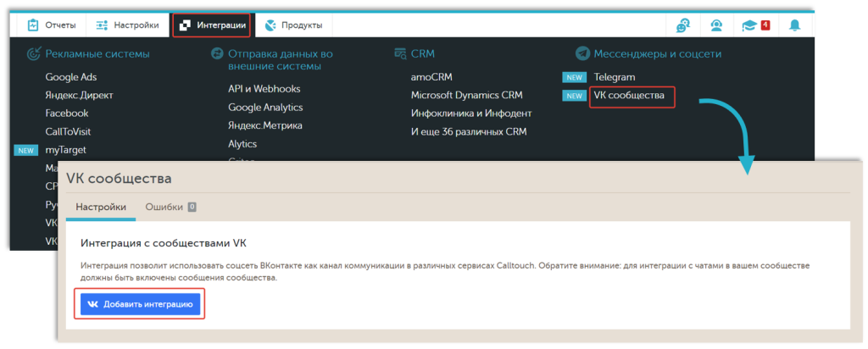Open the Продукты menu

click(x=295, y=25)
